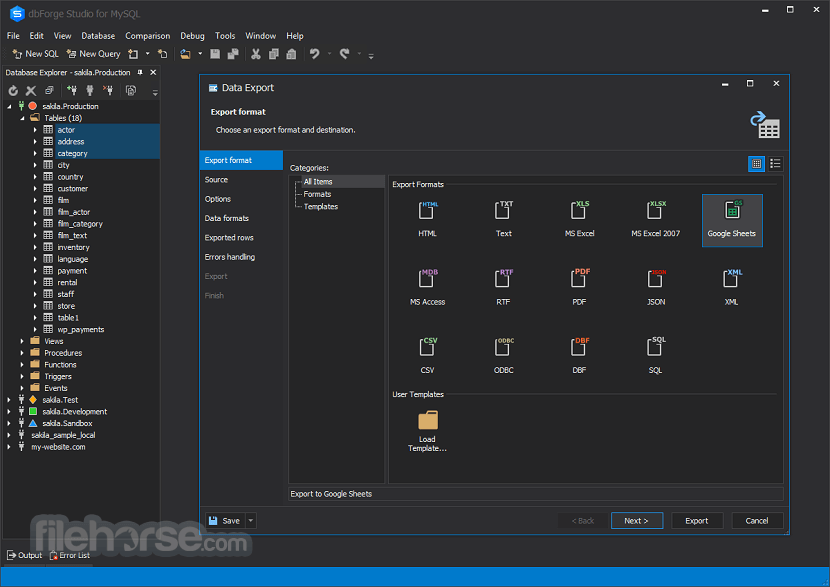830x587 pixels.
Task: Select the HTML export format
Action: (427, 220)
